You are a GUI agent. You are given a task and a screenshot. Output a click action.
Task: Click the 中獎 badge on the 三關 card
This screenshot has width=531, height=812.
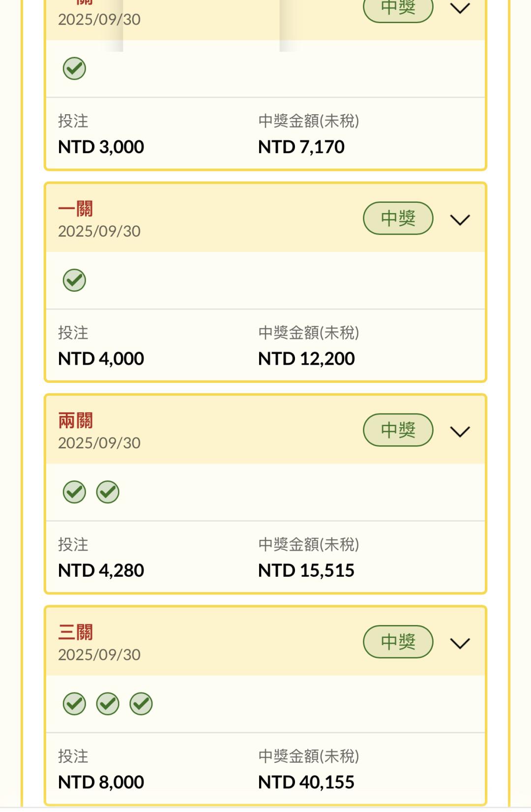[398, 642]
